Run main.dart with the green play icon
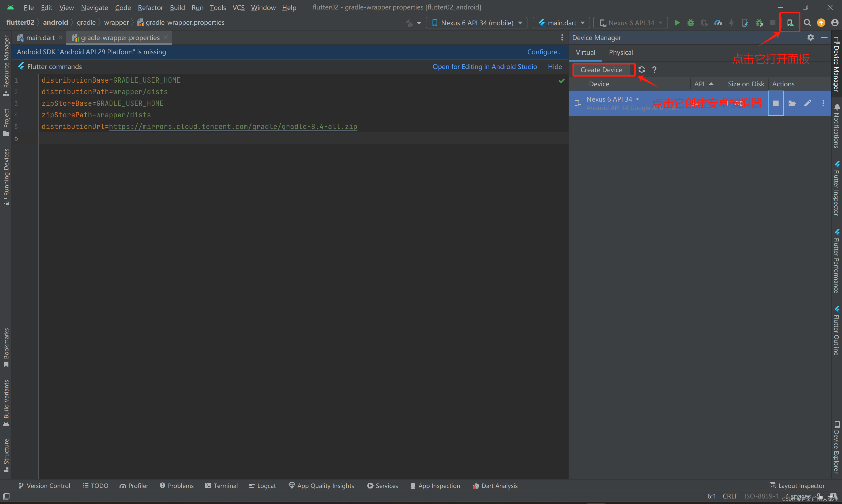842x504 pixels. coord(677,23)
